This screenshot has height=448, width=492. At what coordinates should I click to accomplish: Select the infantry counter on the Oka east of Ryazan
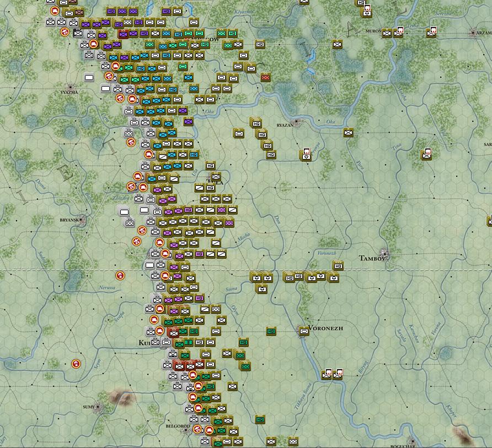pos(348,133)
